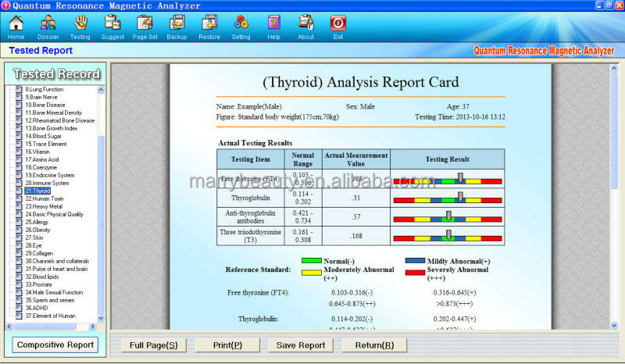Click the Thyroglobulin value .31
Screen dimensions: 625x364
tap(356, 198)
